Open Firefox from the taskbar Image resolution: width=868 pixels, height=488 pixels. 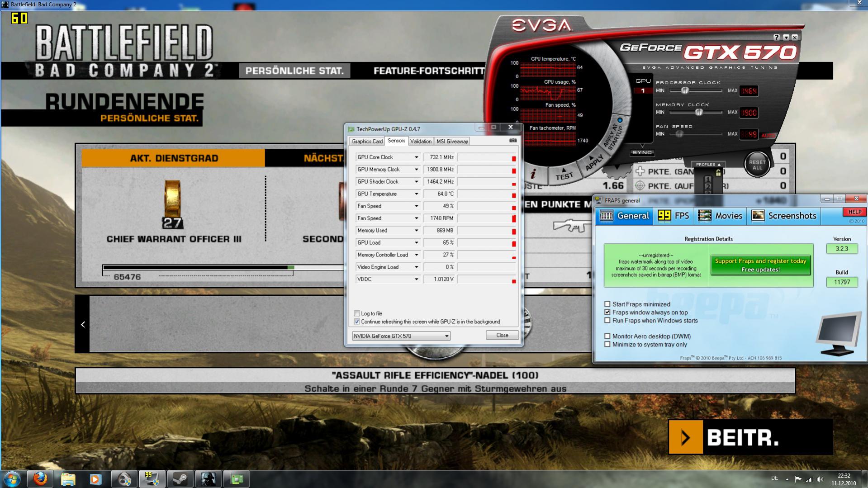[40, 479]
